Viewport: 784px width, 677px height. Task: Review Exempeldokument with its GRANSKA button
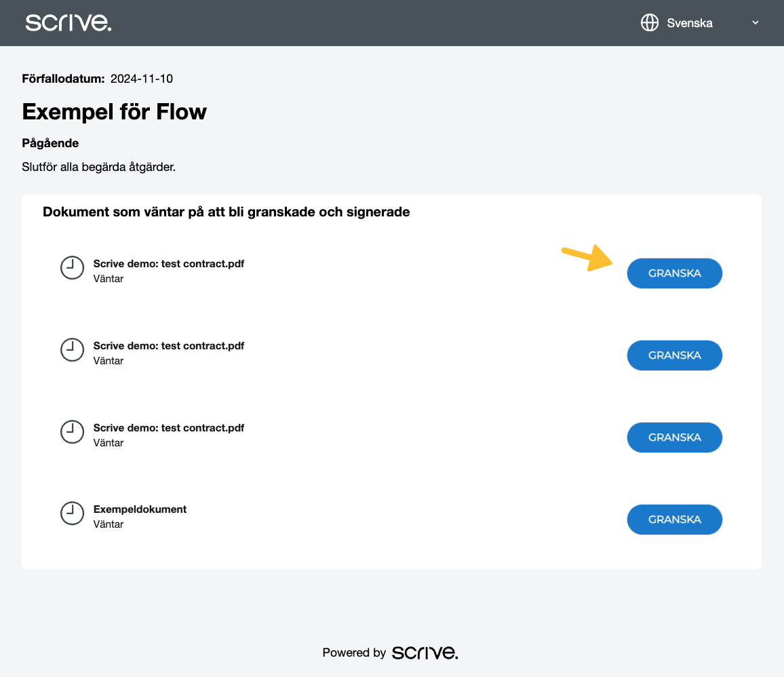coord(674,520)
